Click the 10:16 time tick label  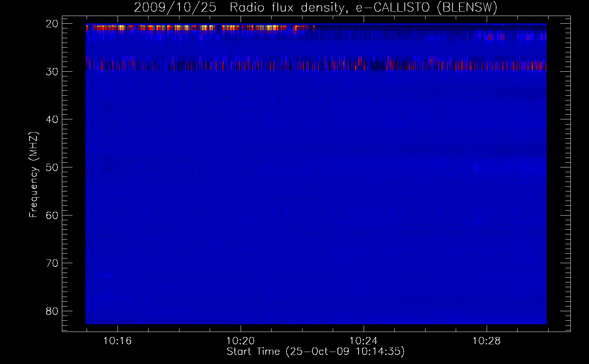point(117,341)
